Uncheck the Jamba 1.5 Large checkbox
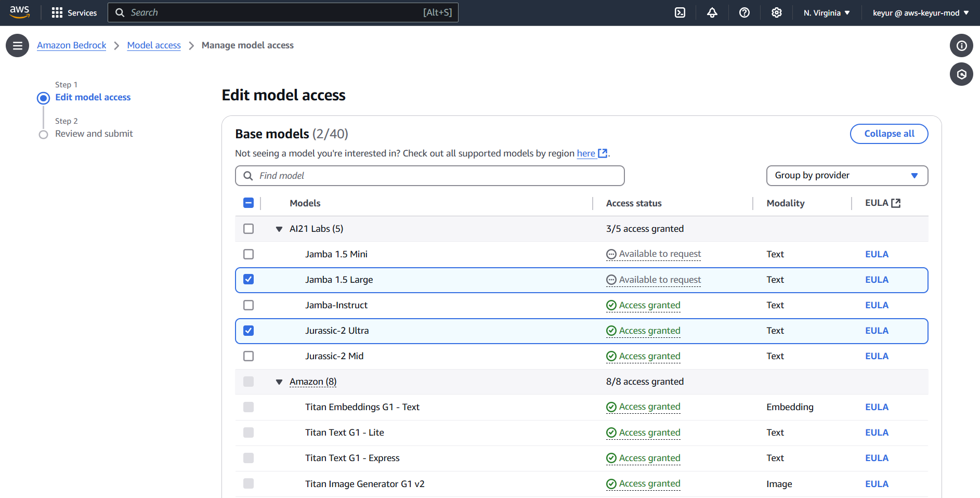 tap(249, 279)
